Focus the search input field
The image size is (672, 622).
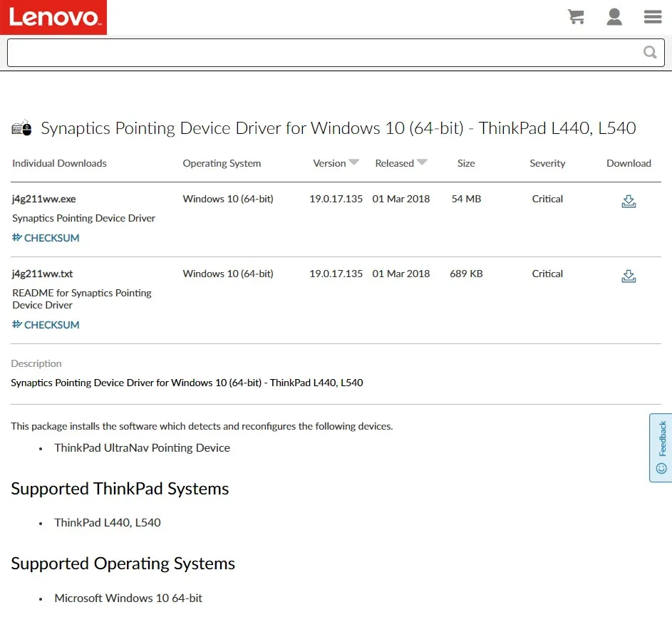(x=336, y=53)
